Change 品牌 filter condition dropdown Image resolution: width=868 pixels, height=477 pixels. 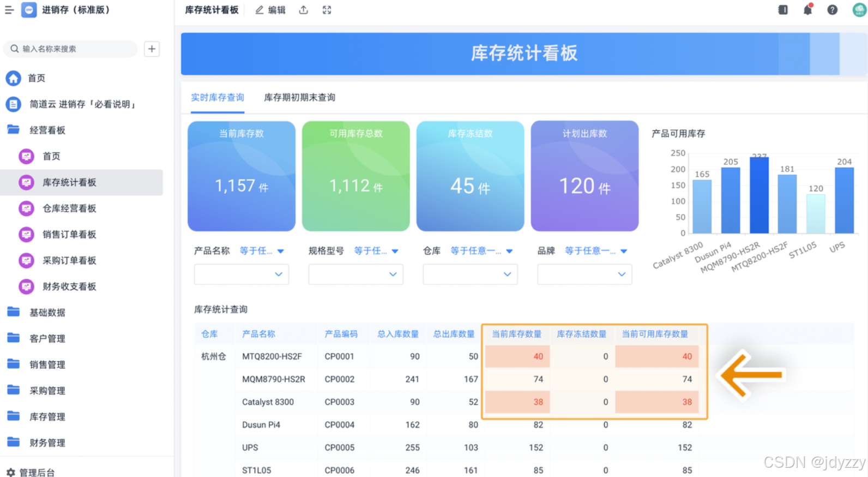tap(596, 251)
